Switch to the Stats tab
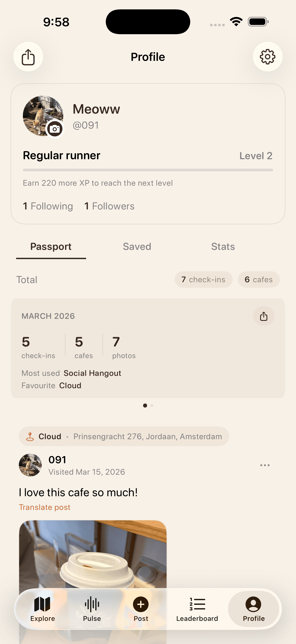Viewport: 296px width, 644px height. 223,247
